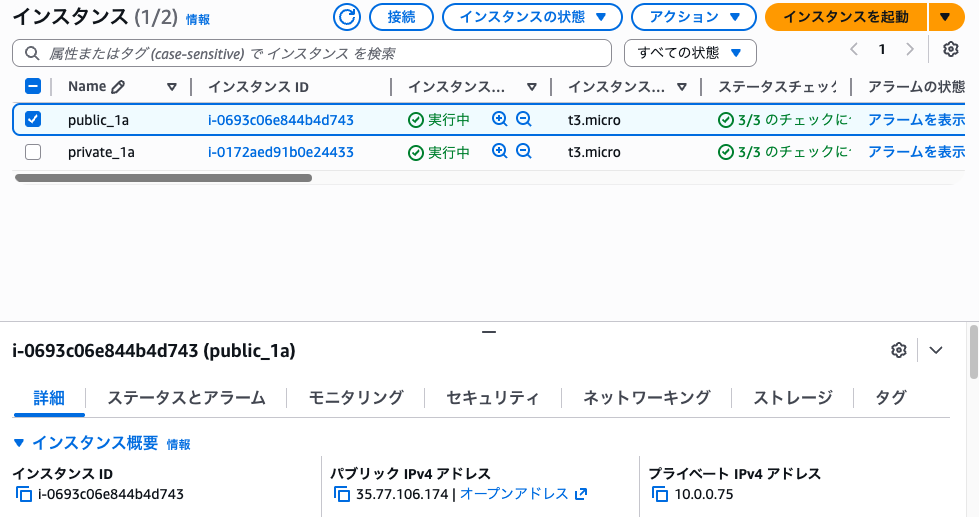
Task: Click zoom-in filter icon for public_1a state
Action: tap(500, 120)
